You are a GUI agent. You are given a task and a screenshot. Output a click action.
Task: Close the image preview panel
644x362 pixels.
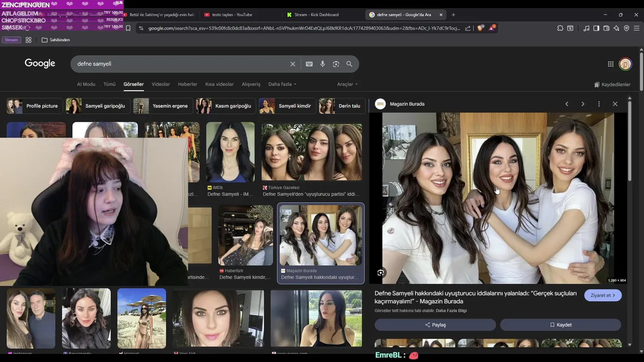tap(615, 104)
